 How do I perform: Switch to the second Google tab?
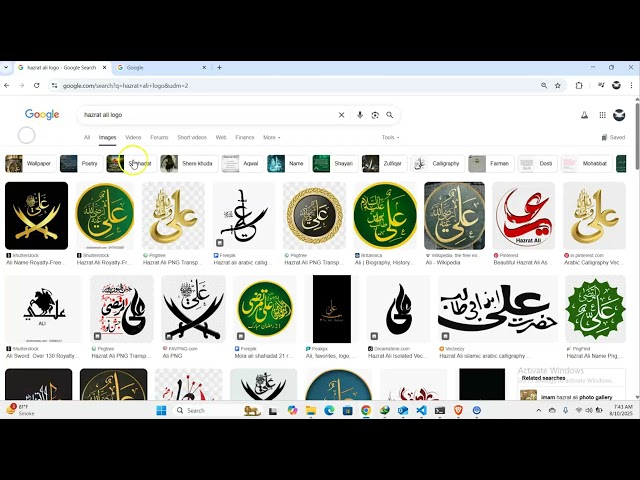coord(161,67)
